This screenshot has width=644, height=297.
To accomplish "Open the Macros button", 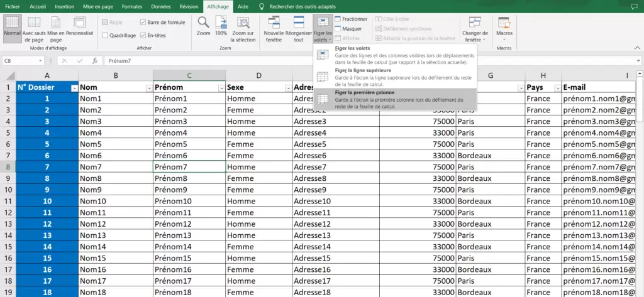I will pyautogui.click(x=504, y=29).
